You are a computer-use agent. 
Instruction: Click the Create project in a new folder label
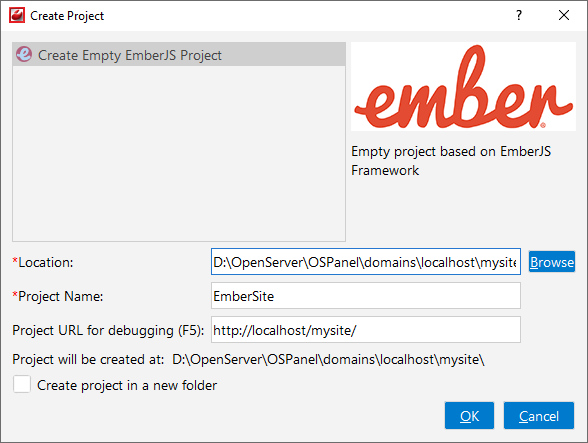(127, 385)
